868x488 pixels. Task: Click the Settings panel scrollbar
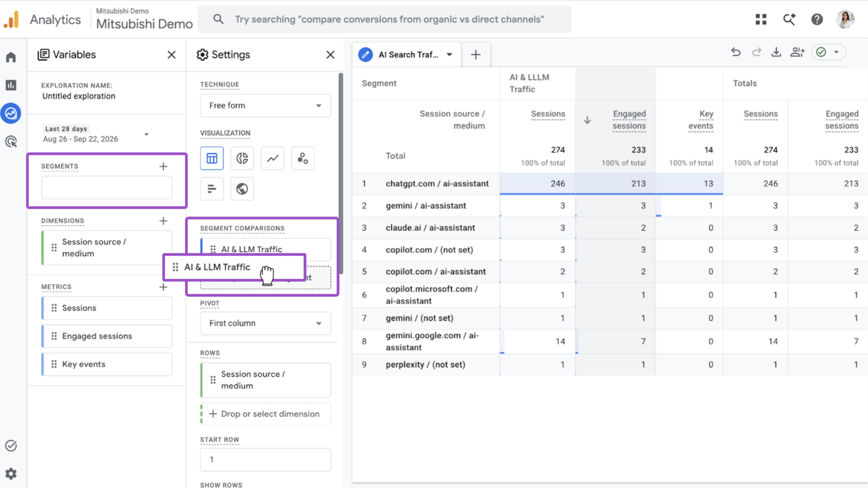pos(341,173)
